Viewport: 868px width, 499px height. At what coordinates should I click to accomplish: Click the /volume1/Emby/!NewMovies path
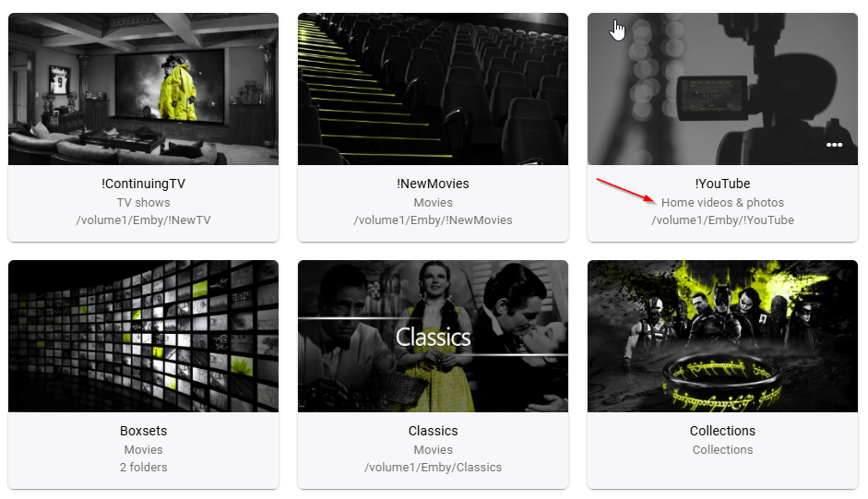[x=433, y=220]
